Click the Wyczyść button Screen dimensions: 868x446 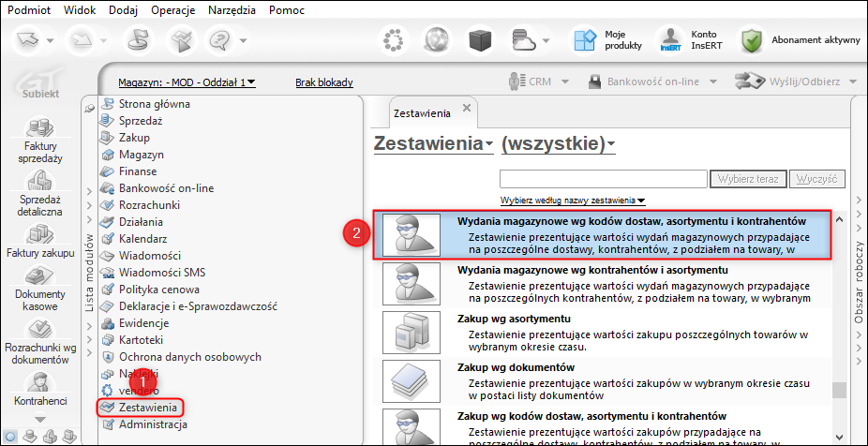pos(817,179)
